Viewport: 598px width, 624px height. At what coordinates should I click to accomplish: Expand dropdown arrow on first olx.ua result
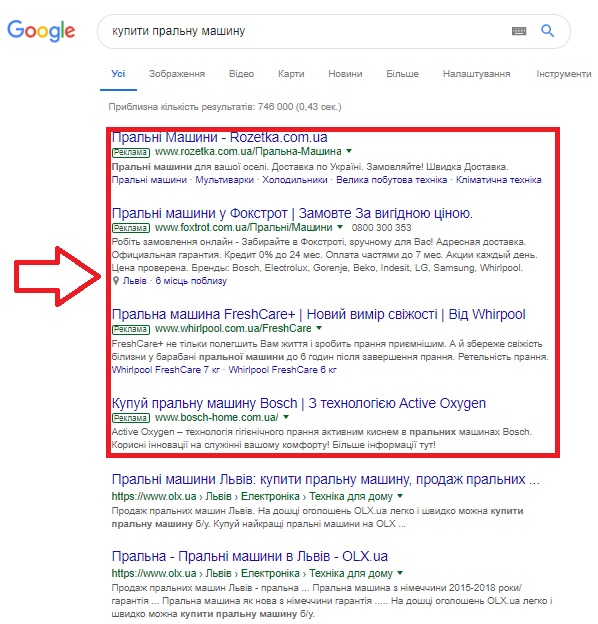tap(400, 496)
